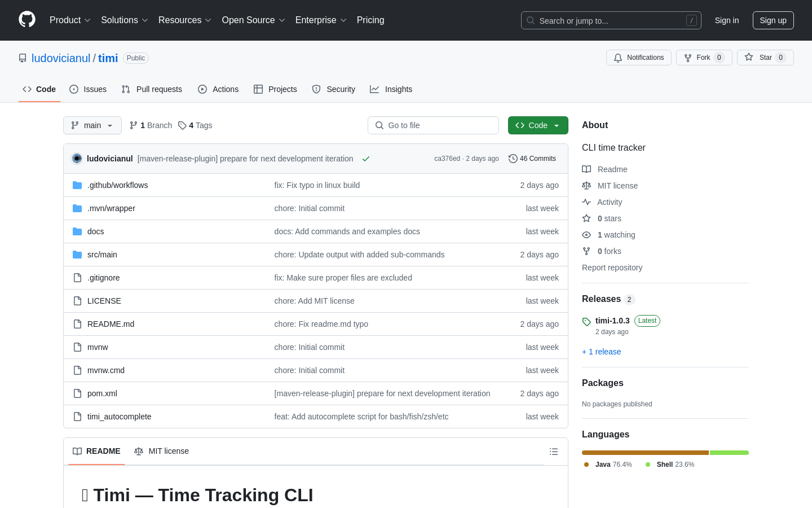This screenshot has height=508, width=812.
Task: Click the bell icon in Notifications
Action: click(618, 58)
